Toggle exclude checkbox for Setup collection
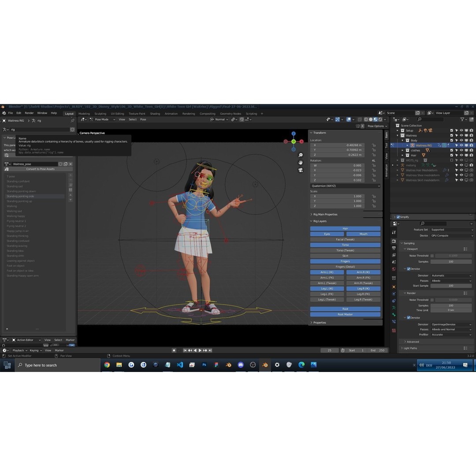The width and height of the screenshot is (476, 476). click(x=452, y=130)
